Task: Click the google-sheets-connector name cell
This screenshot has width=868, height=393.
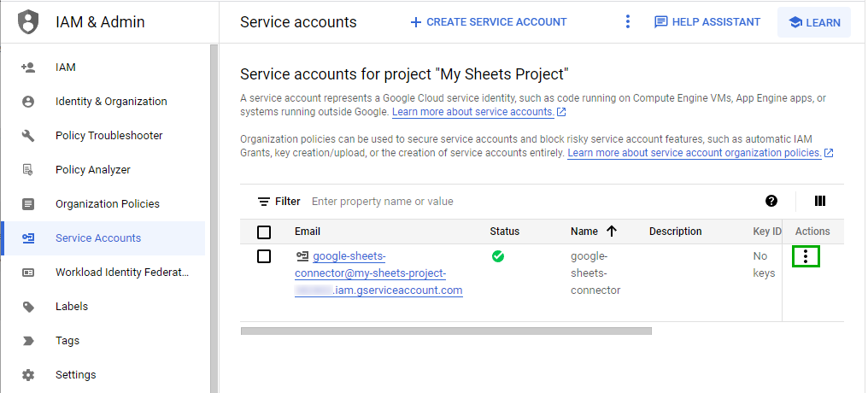Action: pos(595,273)
